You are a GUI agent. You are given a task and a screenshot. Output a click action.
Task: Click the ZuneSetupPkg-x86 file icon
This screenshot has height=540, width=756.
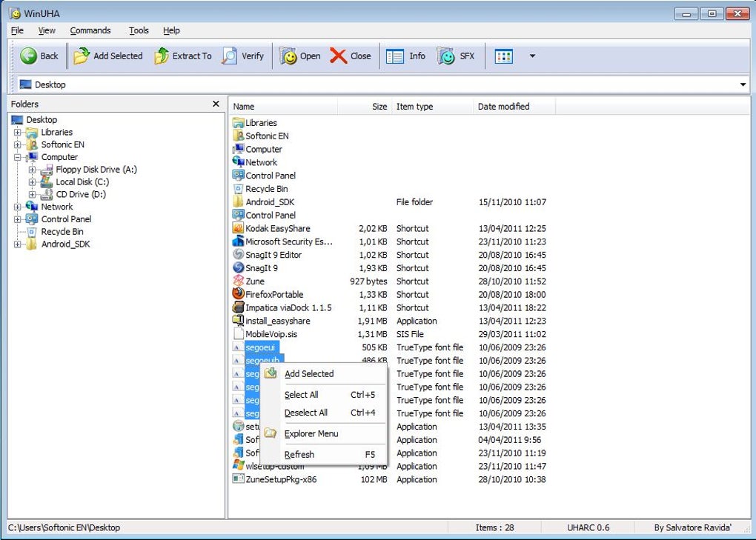(238, 479)
